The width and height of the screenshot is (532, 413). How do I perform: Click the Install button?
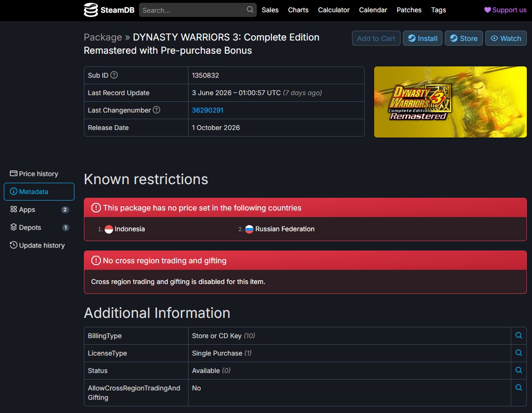click(422, 38)
